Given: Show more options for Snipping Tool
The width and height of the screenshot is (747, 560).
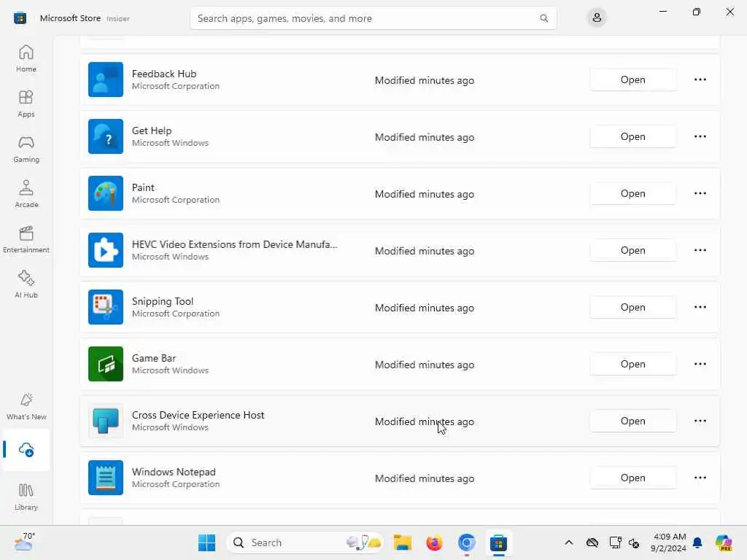Looking at the screenshot, I should pyautogui.click(x=700, y=307).
